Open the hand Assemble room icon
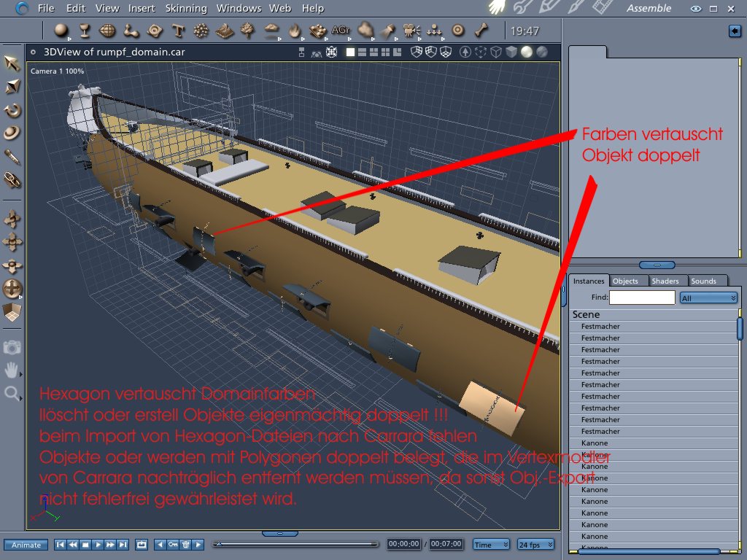This screenshot has height=560, width=747. pyautogui.click(x=496, y=7)
